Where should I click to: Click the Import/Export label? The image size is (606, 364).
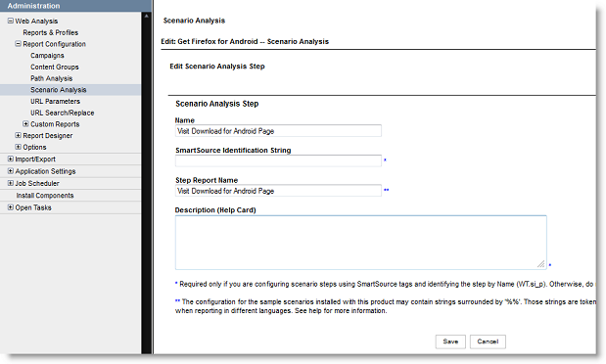point(35,159)
